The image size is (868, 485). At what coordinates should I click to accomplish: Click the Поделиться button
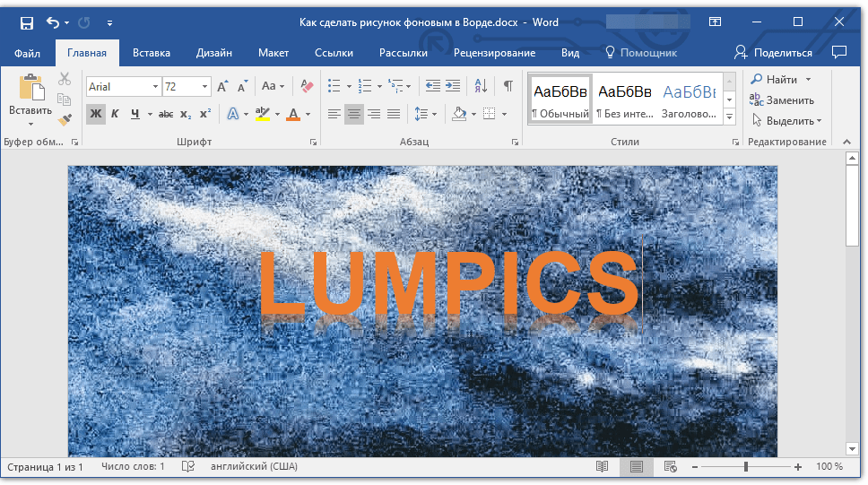(773, 53)
